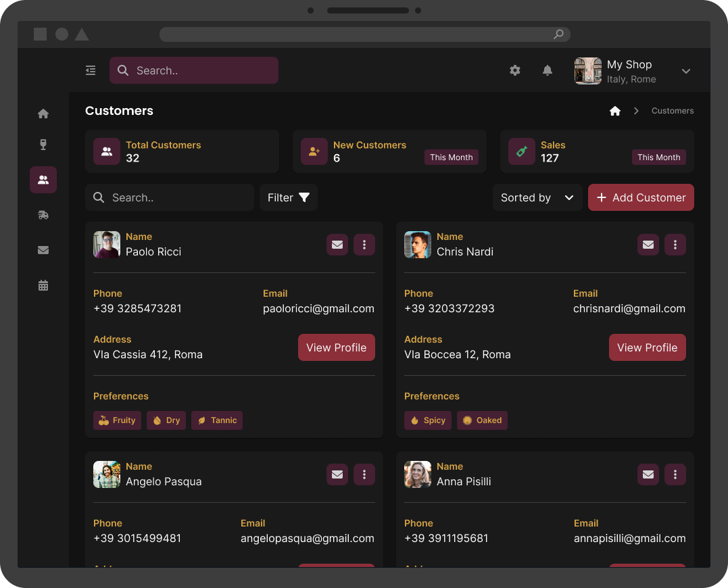The width and height of the screenshot is (728, 588).
Task: Open settings gear icon in header
Action: click(515, 70)
